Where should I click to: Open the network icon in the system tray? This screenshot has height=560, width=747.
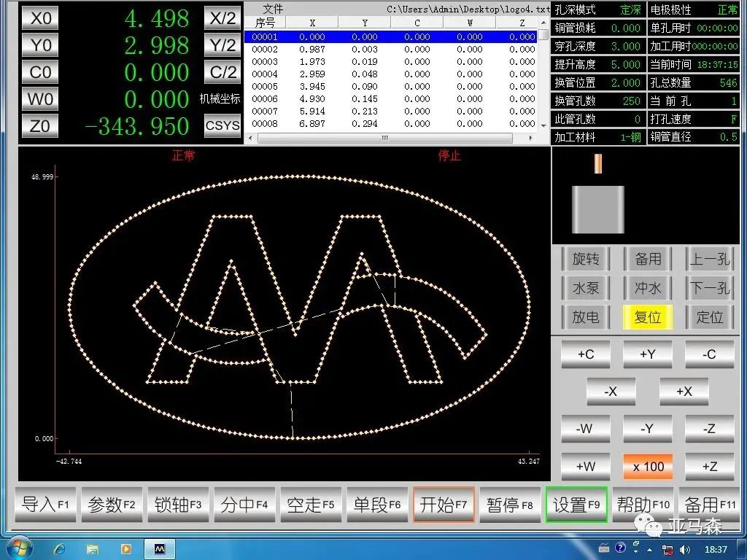(x=668, y=550)
